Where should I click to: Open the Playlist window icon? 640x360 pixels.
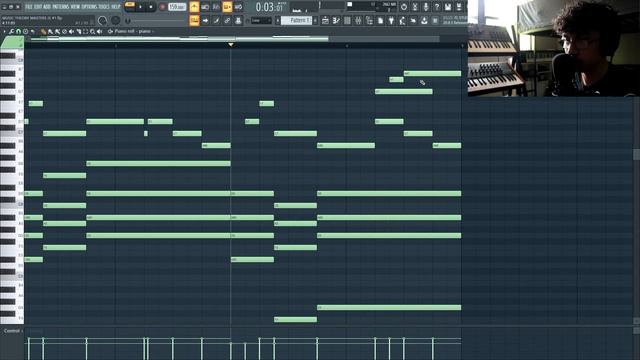point(325,20)
